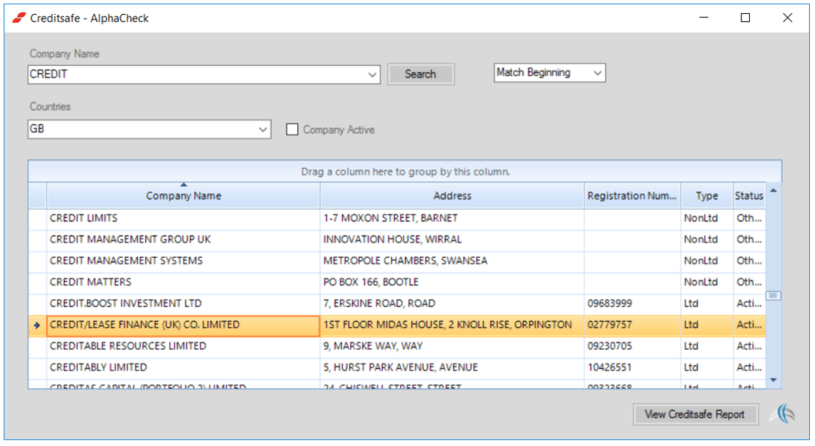Click registration number 09230705
815x446 pixels.
click(x=610, y=346)
